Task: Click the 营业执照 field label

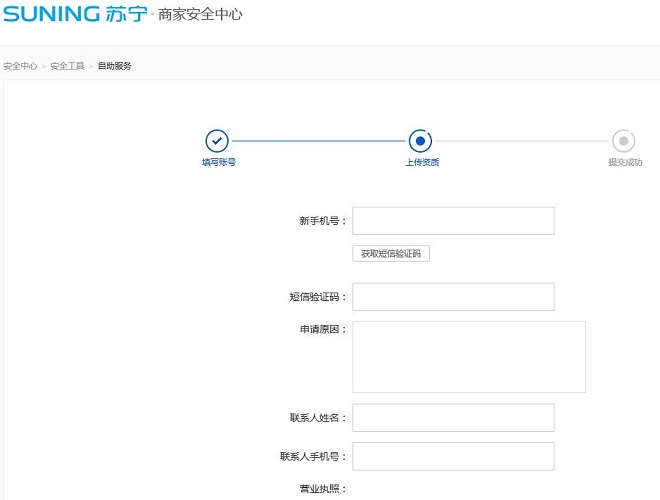Action: click(319, 489)
